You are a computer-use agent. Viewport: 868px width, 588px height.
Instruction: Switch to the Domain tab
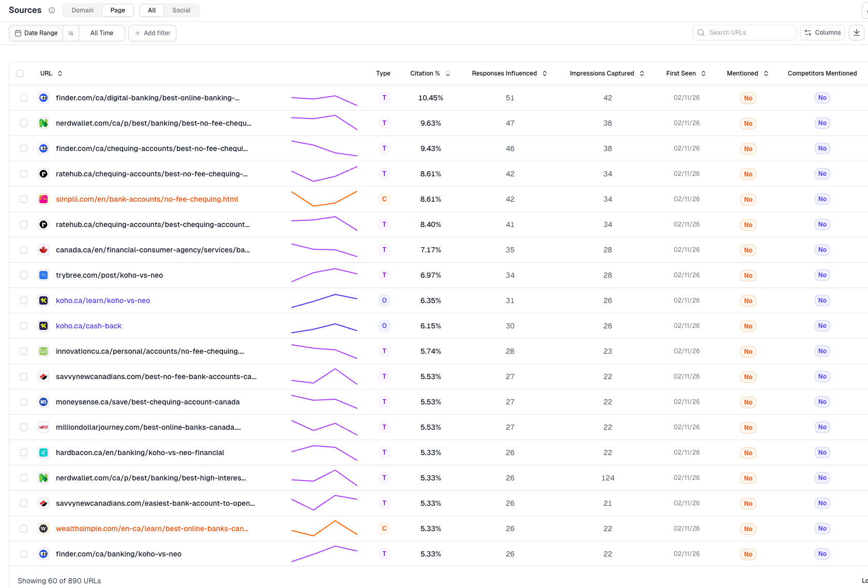[82, 10]
